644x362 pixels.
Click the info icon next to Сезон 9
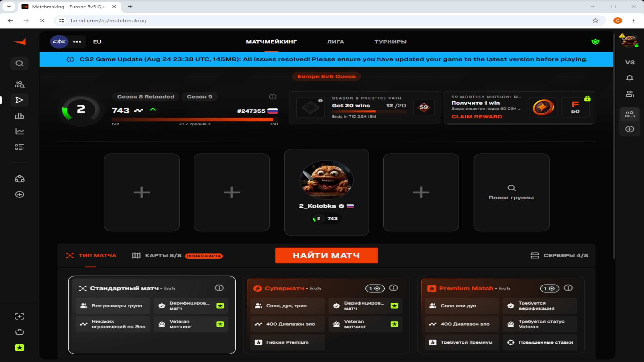(273, 97)
